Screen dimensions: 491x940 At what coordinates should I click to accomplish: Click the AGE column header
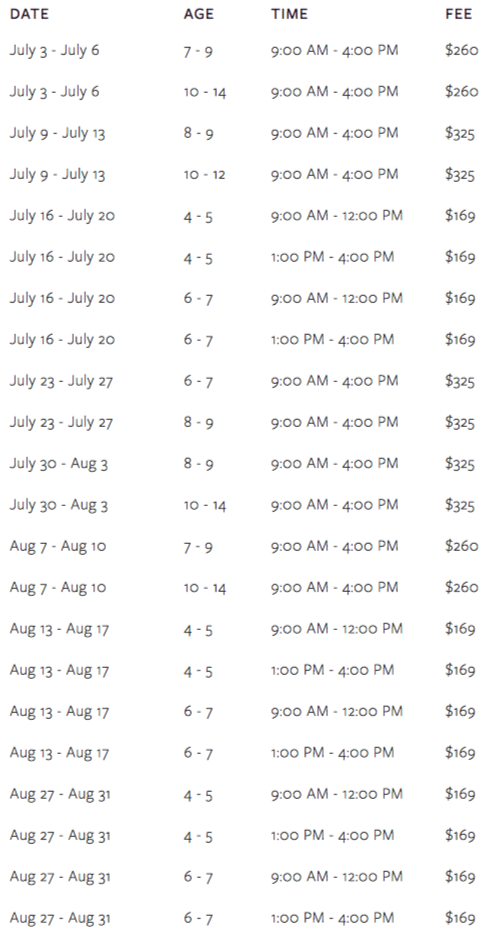pyautogui.click(x=198, y=14)
